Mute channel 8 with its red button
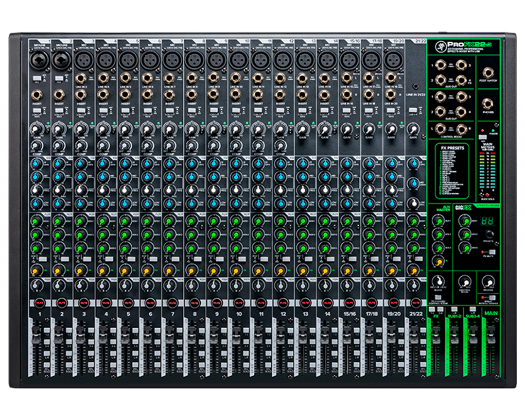The image size is (525, 420). 194,302
